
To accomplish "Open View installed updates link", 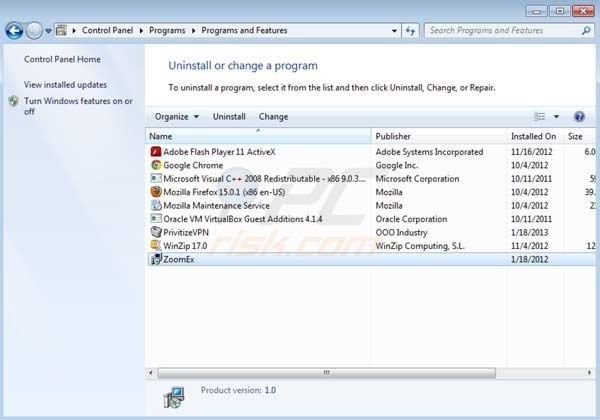I will pos(65,85).
